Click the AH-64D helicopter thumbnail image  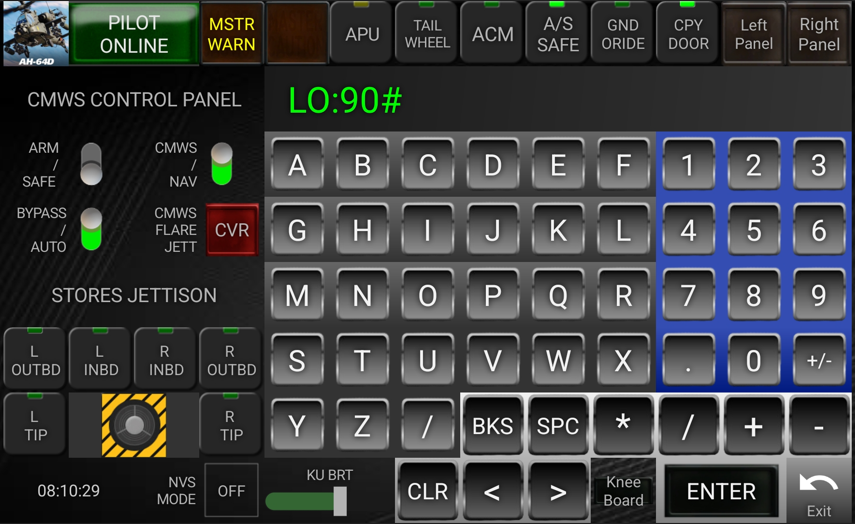tap(36, 33)
